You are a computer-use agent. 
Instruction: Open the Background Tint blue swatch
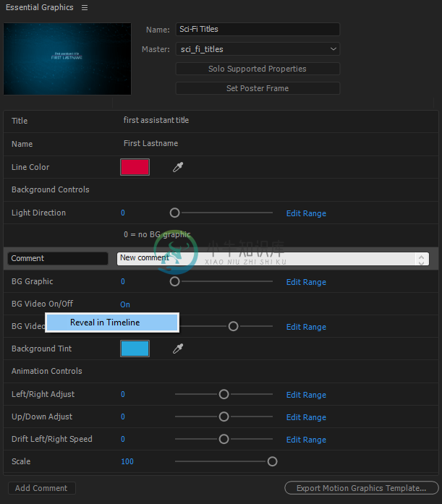(135, 349)
